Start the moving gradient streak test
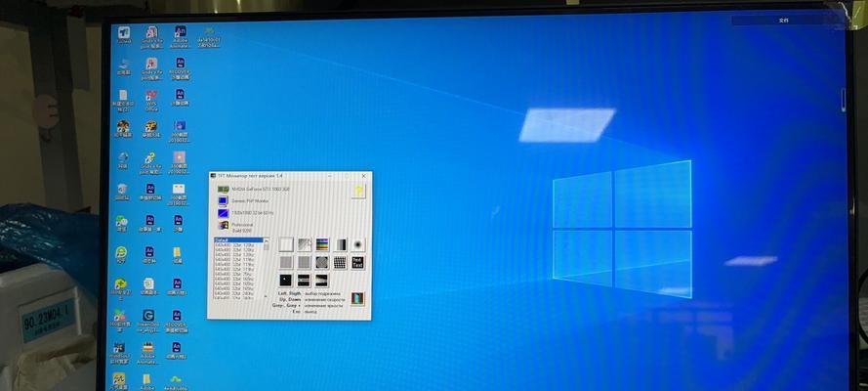 pyautogui.click(x=322, y=281)
